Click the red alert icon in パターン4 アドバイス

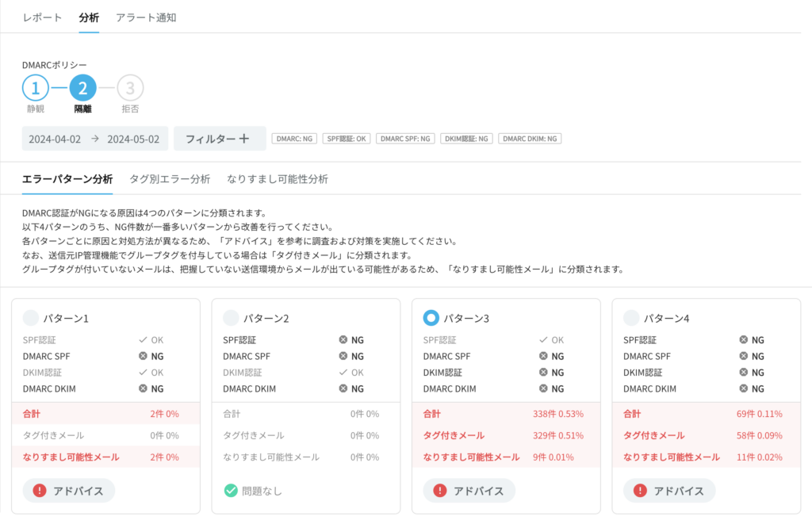click(x=640, y=491)
